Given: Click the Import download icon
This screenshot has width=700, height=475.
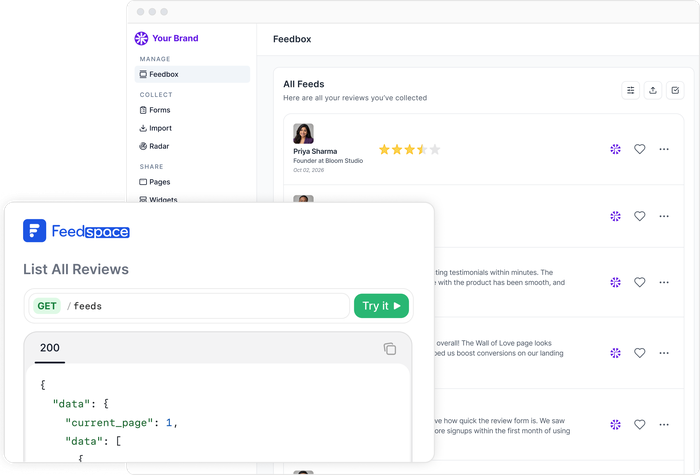Looking at the screenshot, I should [x=143, y=128].
